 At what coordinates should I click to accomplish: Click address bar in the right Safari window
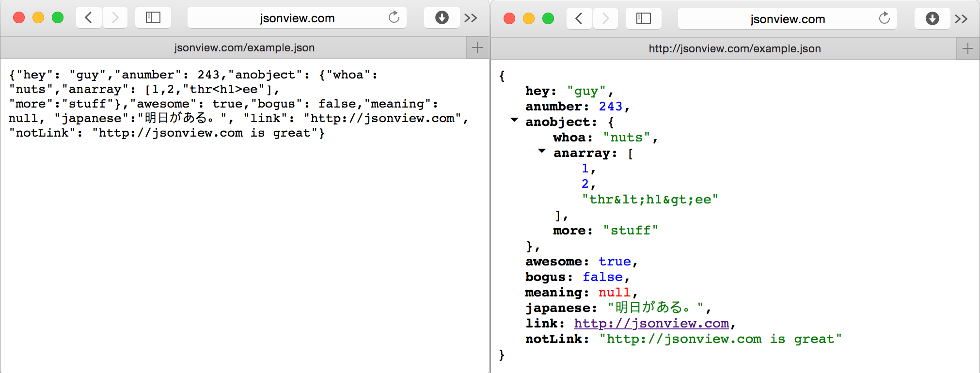788,19
